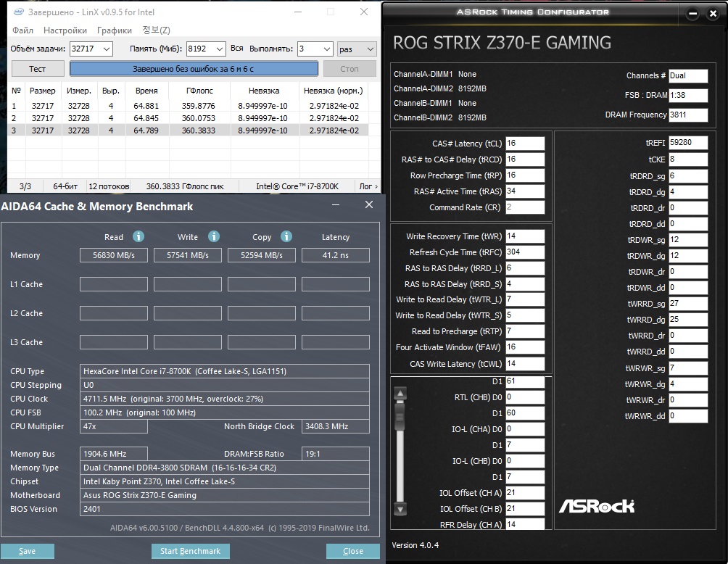Click the LinX completion progress bar
This screenshot has height=564, width=728.
point(194,69)
